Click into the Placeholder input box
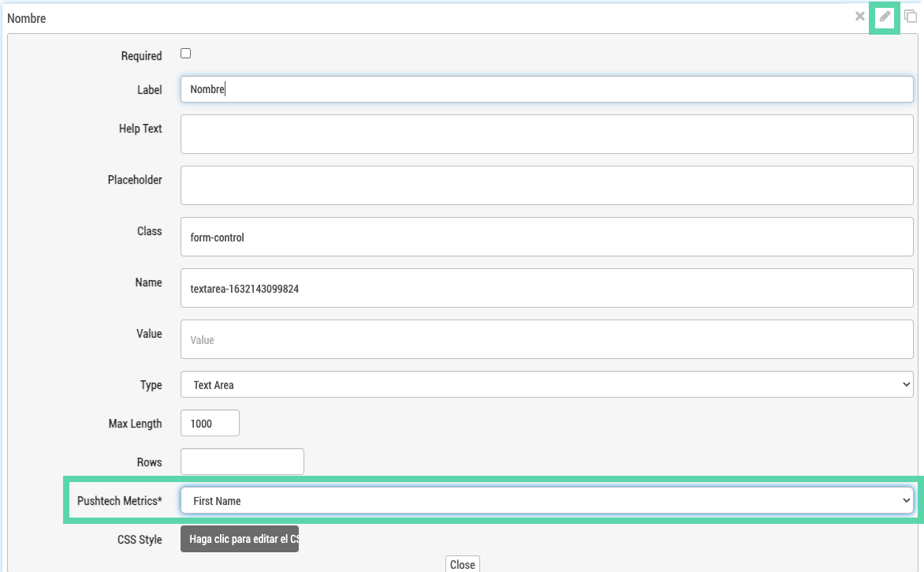 [x=547, y=185]
